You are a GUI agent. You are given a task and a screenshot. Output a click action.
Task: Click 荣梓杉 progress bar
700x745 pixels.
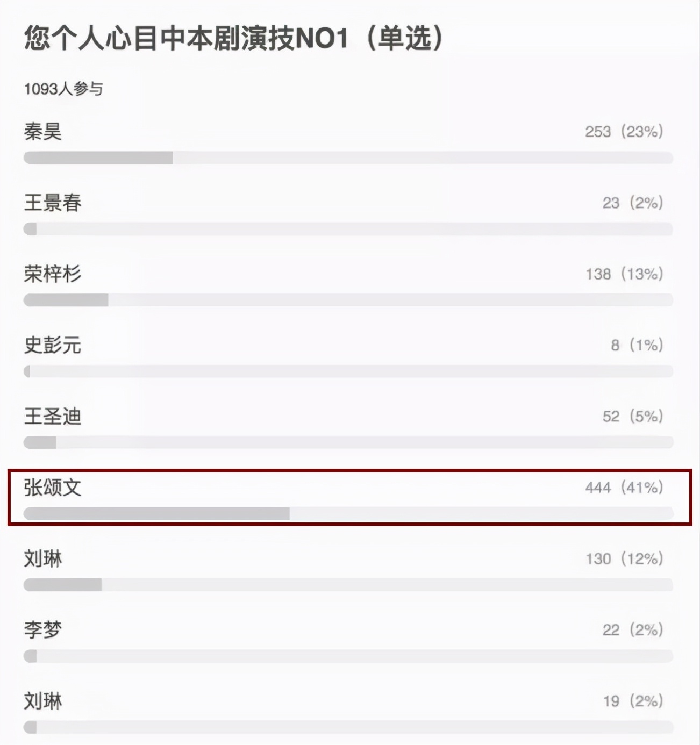[x=348, y=300]
